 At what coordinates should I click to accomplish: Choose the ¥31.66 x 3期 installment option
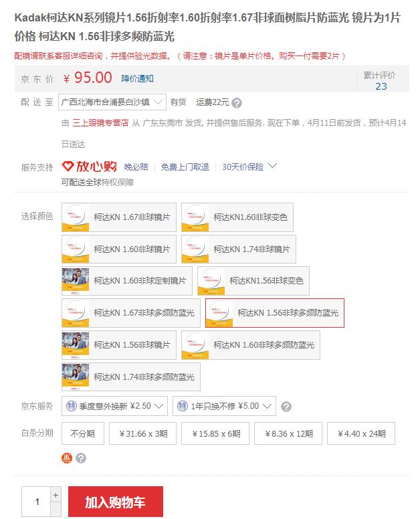[142, 433]
